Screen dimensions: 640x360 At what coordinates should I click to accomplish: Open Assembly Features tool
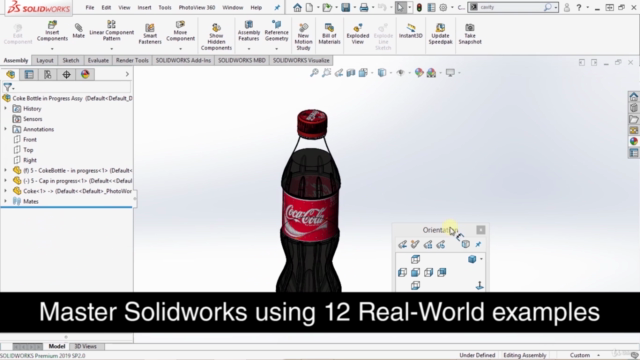coord(249,31)
